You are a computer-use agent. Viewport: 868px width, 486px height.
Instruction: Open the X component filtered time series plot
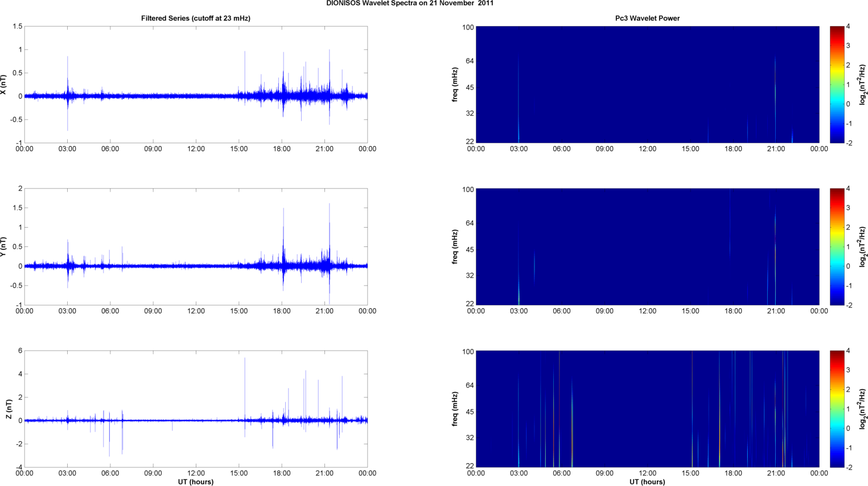[x=196, y=84]
